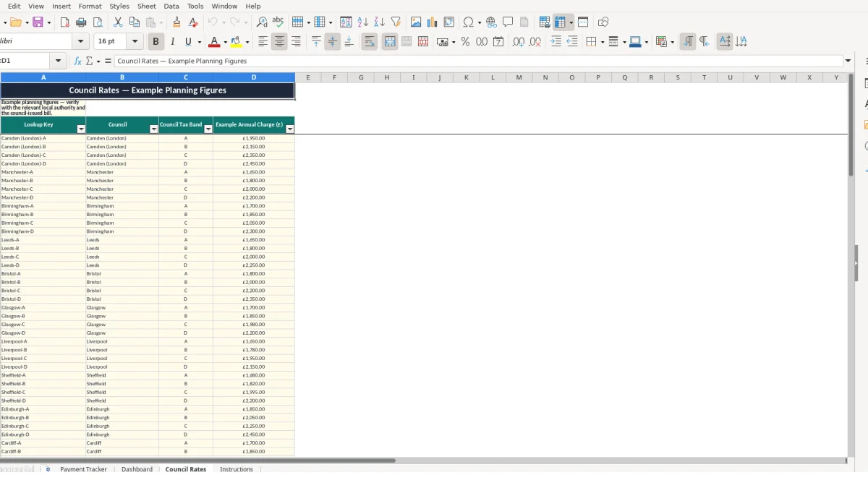The image size is (868, 488).
Task: Select the Clone Formatting paintbrush
Action: pyautogui.click(x=176, y=22)
